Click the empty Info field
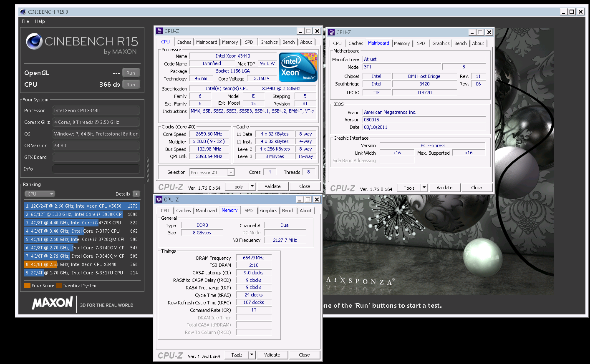 [x=96, y=169]
